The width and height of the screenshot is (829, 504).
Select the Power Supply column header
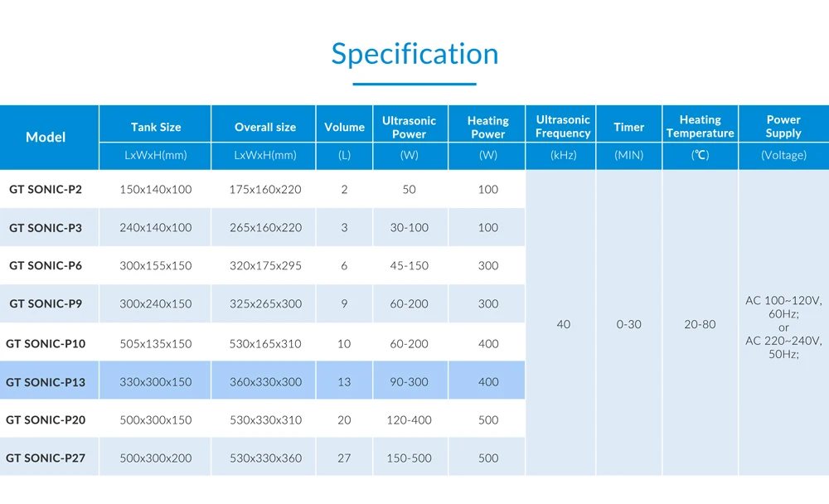tap(783, 126)
